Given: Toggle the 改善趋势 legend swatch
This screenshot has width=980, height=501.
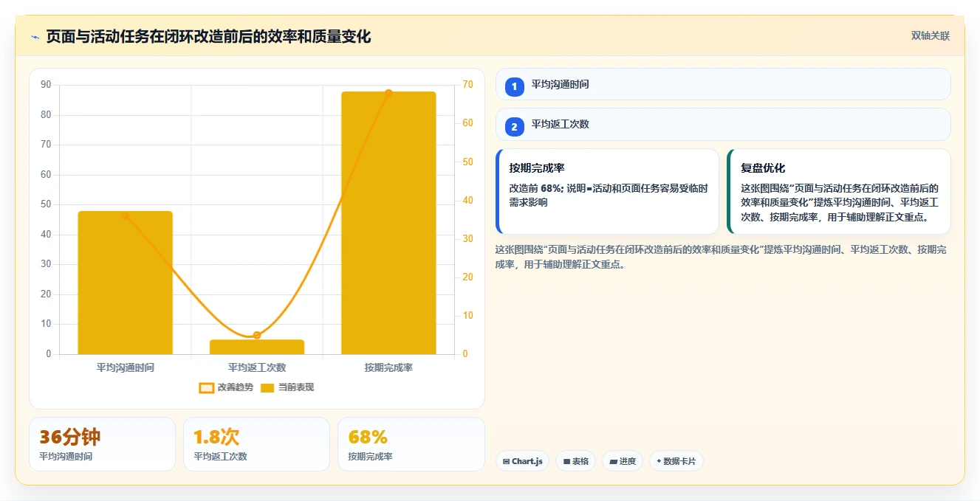Looking at the screenshot, I should click(207, 387).
